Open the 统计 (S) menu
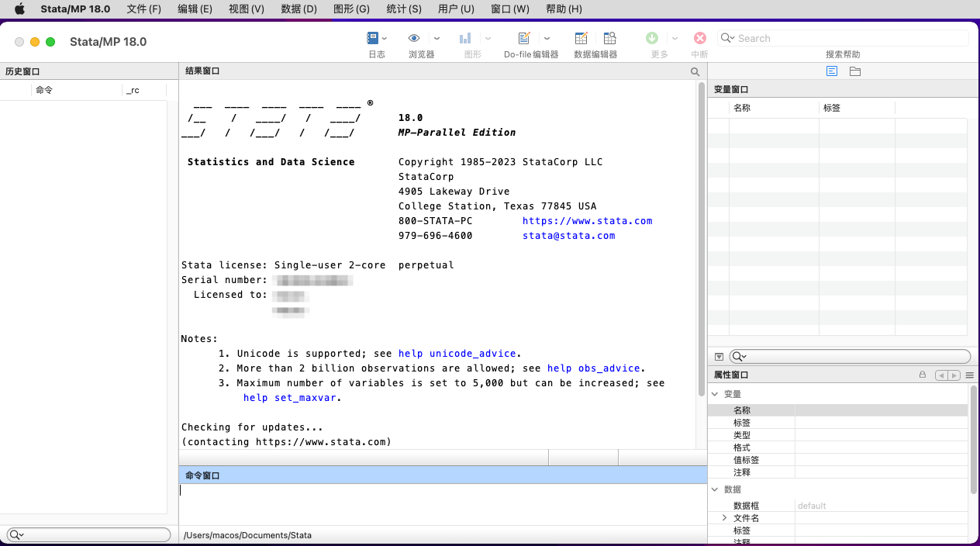The width and height of the screenshot is (980, 546). [404, 9]
